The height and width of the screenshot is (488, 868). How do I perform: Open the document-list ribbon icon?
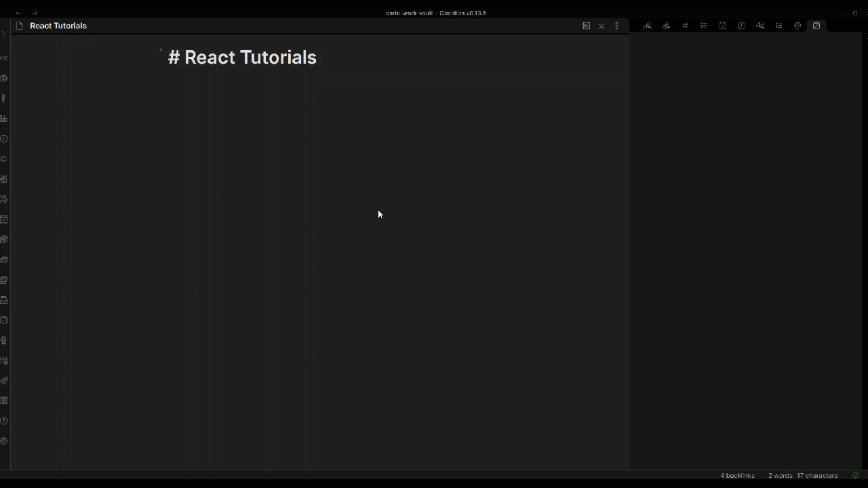3,179
